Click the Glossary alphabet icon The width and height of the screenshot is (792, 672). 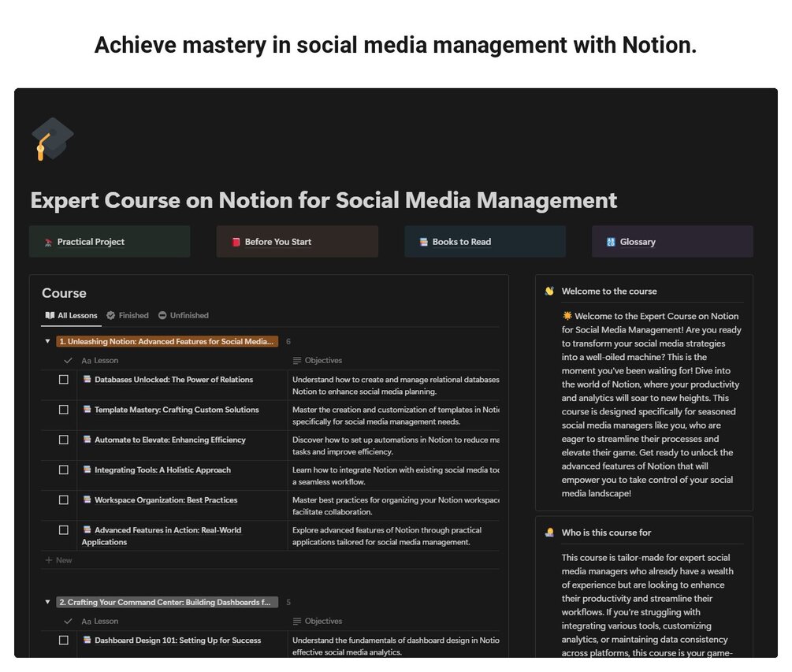(612, 242)
